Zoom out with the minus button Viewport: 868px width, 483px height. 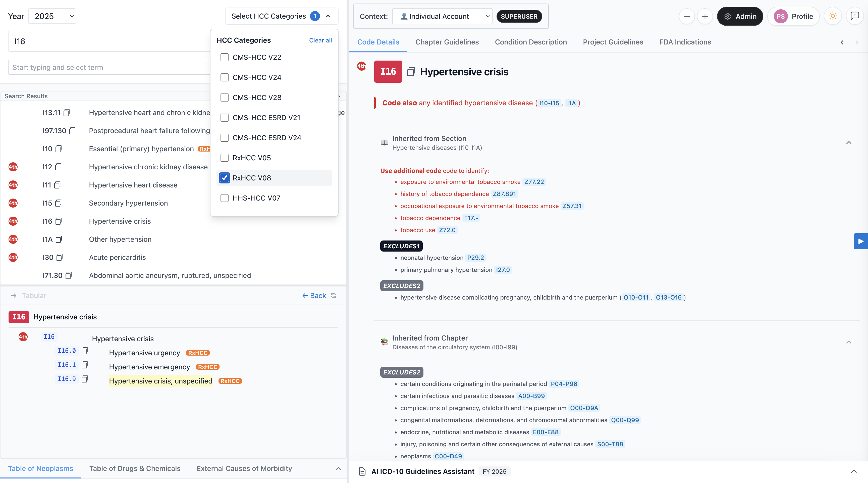(x=687, y=16)
